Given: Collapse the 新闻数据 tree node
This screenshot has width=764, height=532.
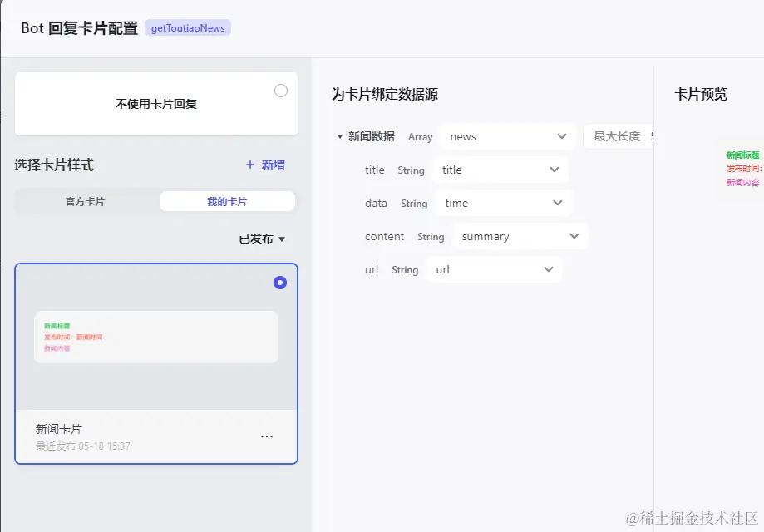Looking at the screenshot, I should pyautogui.click(x=340, y=137).
